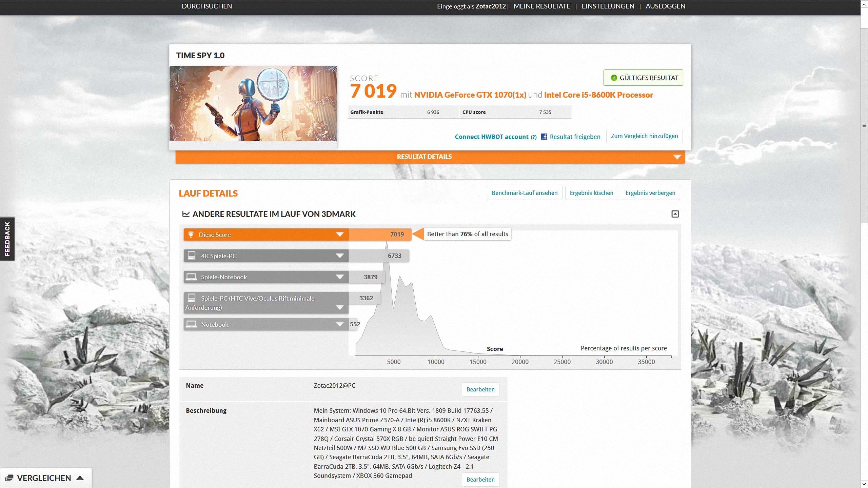Click Zum Vergleich hinzufügen button

(644, 136)
